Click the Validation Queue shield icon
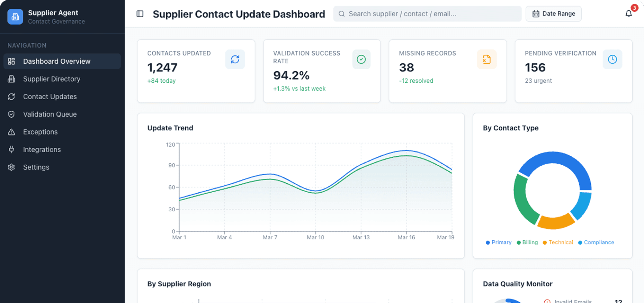 coord(11,114)
